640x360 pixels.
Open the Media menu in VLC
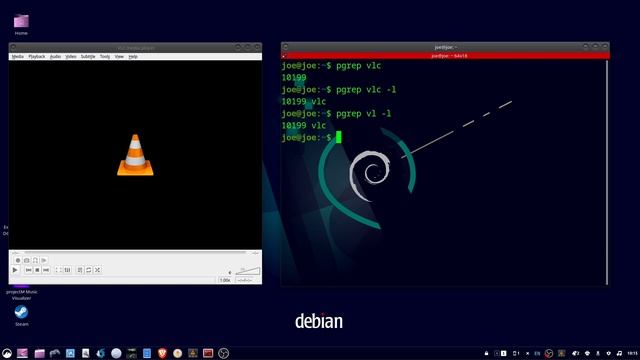(18, 57)
